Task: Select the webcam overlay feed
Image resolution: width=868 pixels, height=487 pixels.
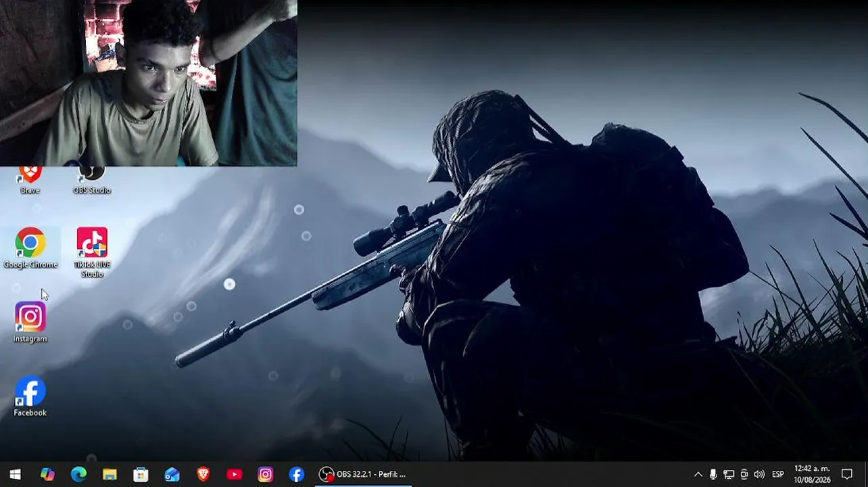Action: point(149,83)
